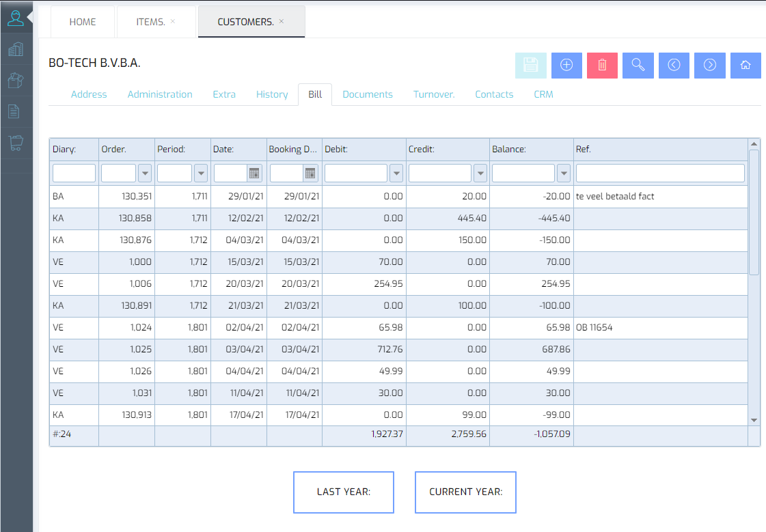The height and width of the screenshot is (532, 766).
Task: Expand the Period filter dropdown
Action: [201, 173]
